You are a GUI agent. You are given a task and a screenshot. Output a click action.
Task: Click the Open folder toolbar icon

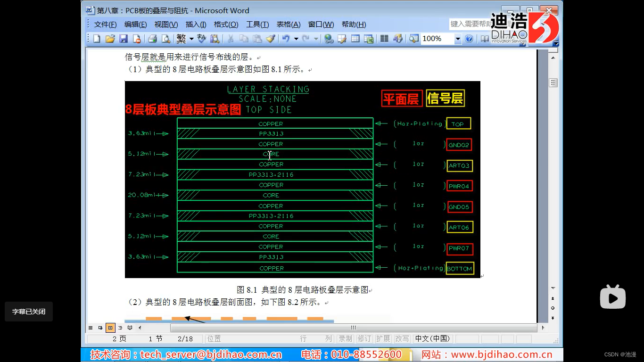[110, 39]
